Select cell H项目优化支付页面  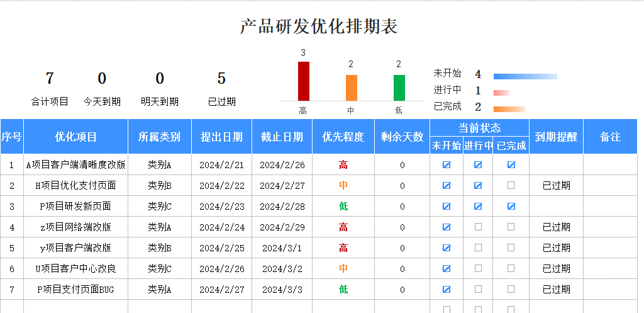[76, 186]
